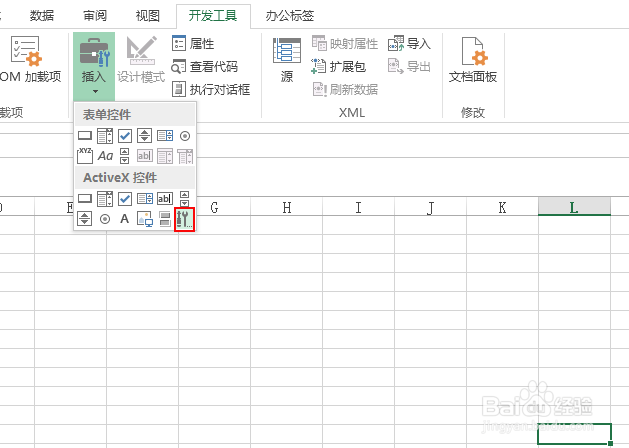Select column H header
The image size is (629, 448).
[x=286, y=207]
